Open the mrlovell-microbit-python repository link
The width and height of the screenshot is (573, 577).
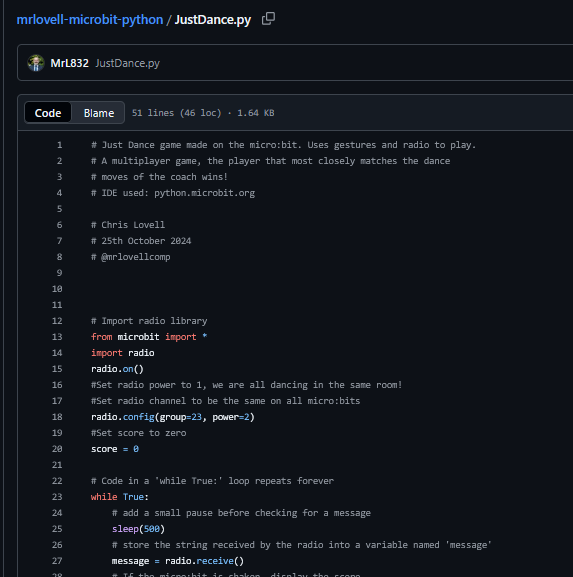pos(90,20)
